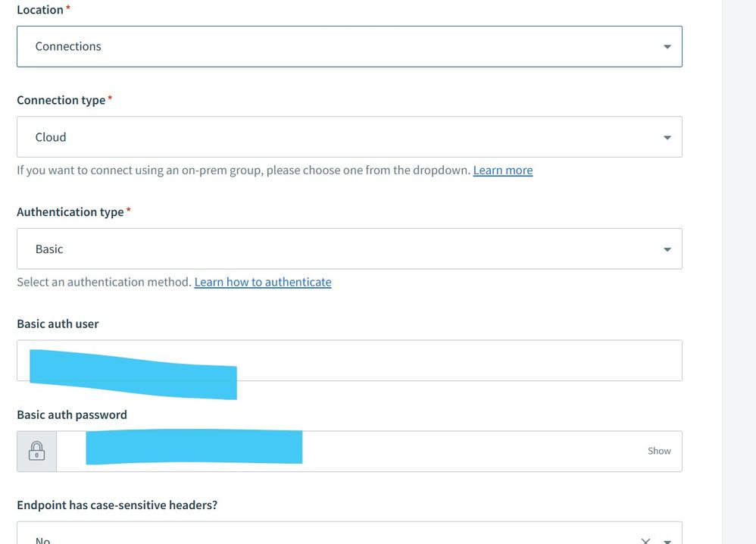Screen dimensions: 756x544
Task: Click into the Basic auth user field
Action: (x=379, y=360)
